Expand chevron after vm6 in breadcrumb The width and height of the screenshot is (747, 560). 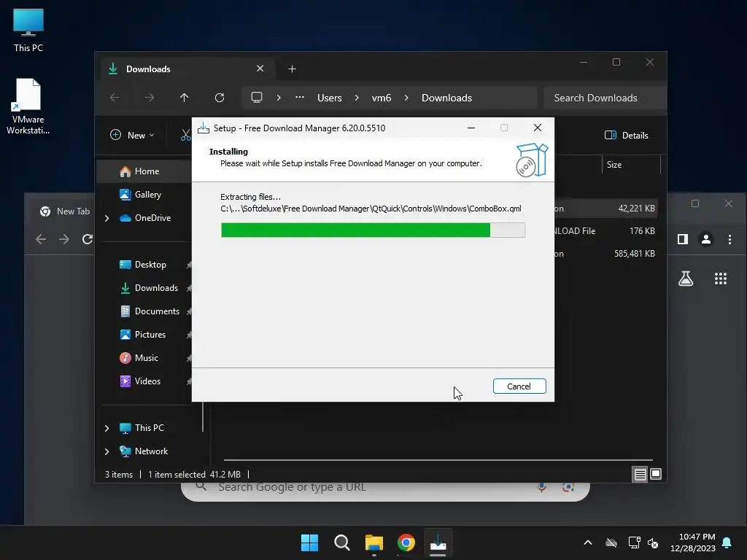click(x=406, y=98)
